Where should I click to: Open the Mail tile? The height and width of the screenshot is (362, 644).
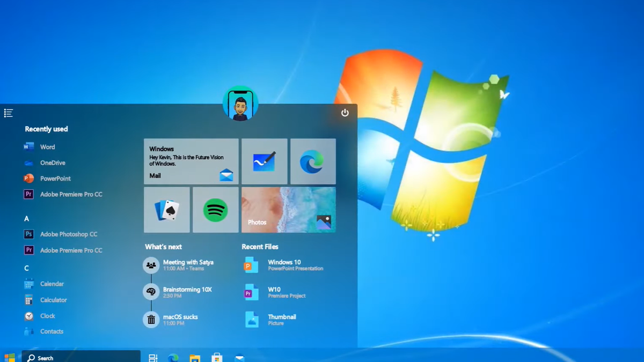click(191, 161)
